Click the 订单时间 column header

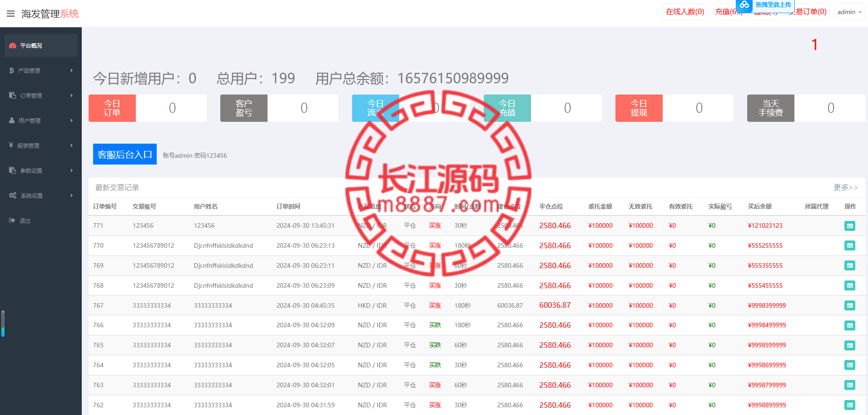tap(288, 206)
